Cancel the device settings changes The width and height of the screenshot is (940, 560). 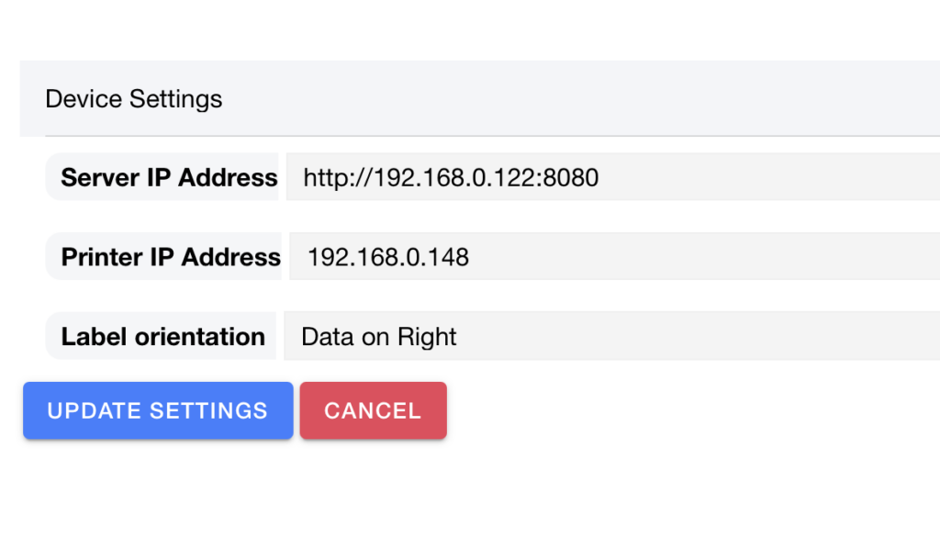(373, 410)
